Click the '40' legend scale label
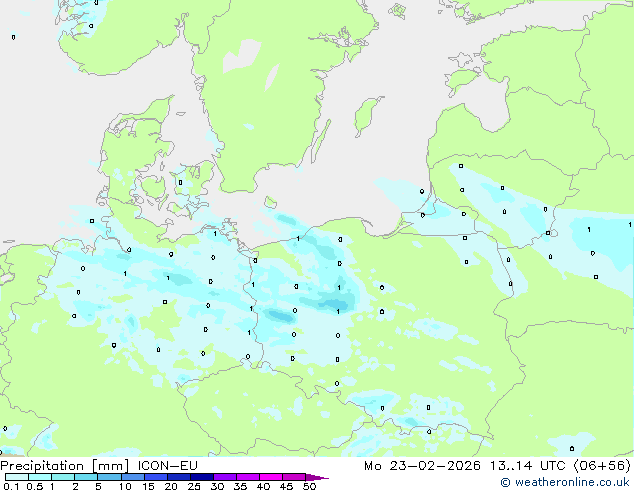Screen dimensions: 634x490 tap(263, 486)
